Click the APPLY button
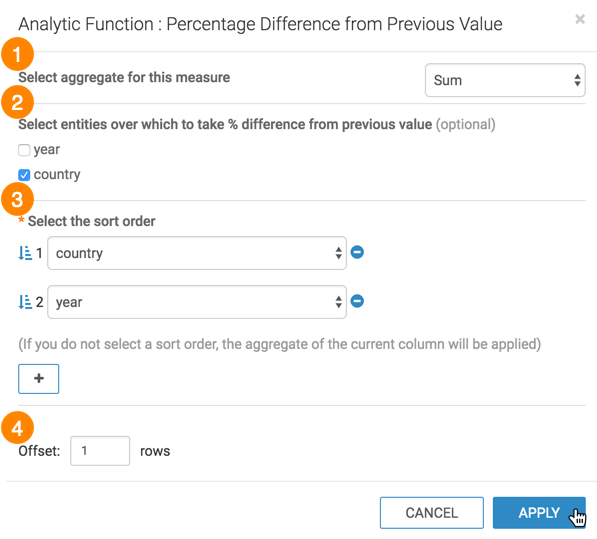 [539, 513]
